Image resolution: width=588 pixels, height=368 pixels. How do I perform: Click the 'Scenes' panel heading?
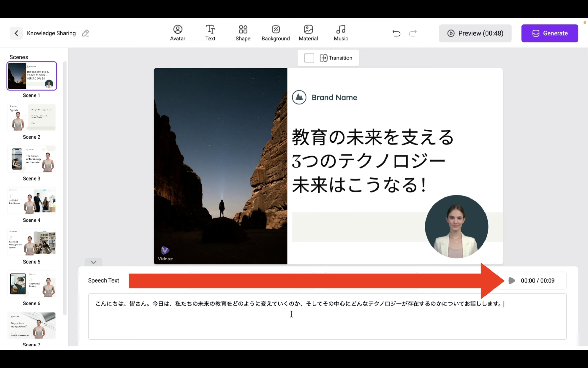(19, 57)
